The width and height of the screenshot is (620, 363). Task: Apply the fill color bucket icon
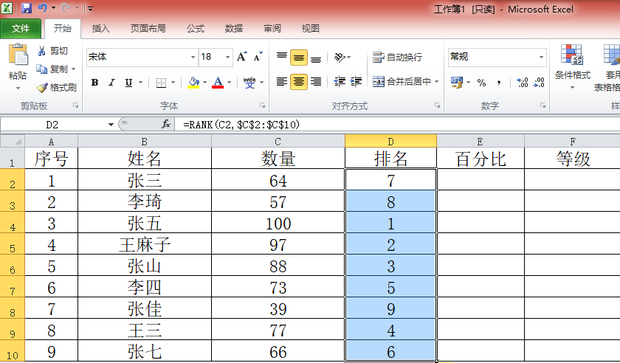pyautogui.click(x=193, y=83)
